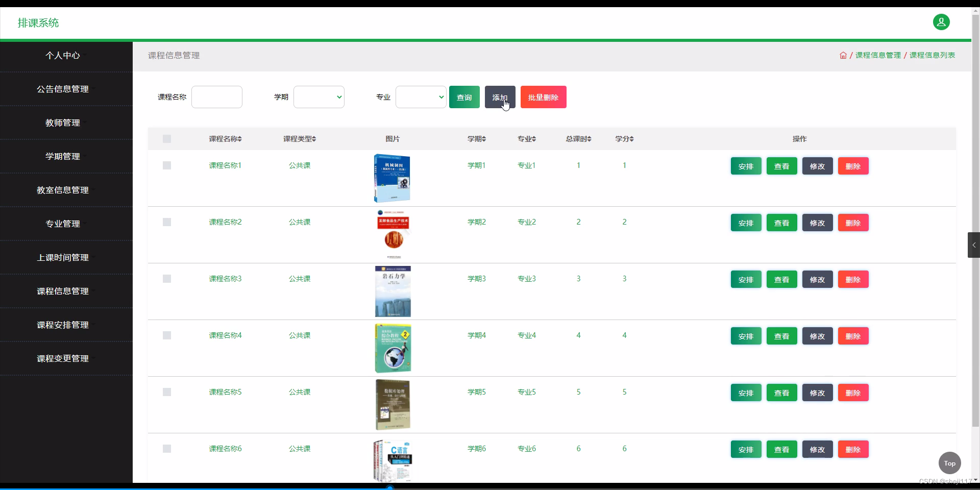
Task: Check the row for 课程名称3
Action: [x=167, y=279]
